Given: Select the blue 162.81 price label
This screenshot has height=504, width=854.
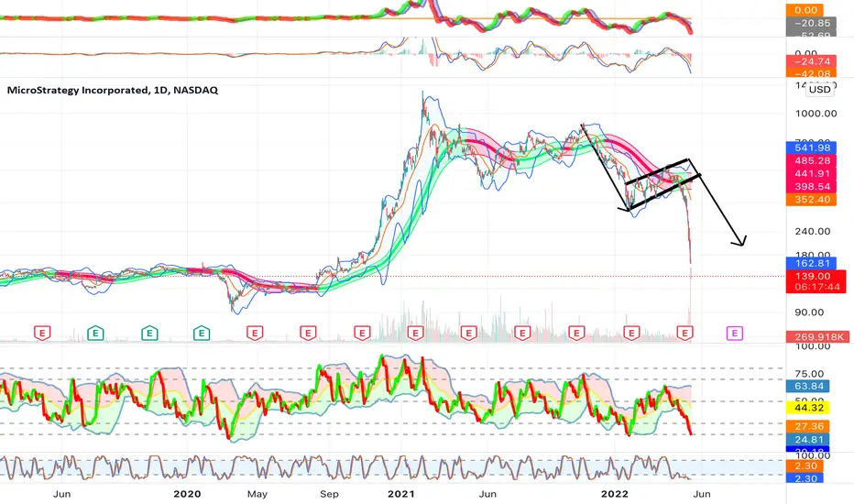Looking at the screenshot, I should click(x=812, y=263).
